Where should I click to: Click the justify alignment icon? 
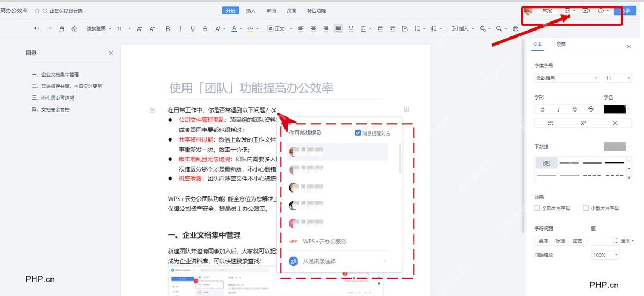pyautogui.click(x=338, y=29)
